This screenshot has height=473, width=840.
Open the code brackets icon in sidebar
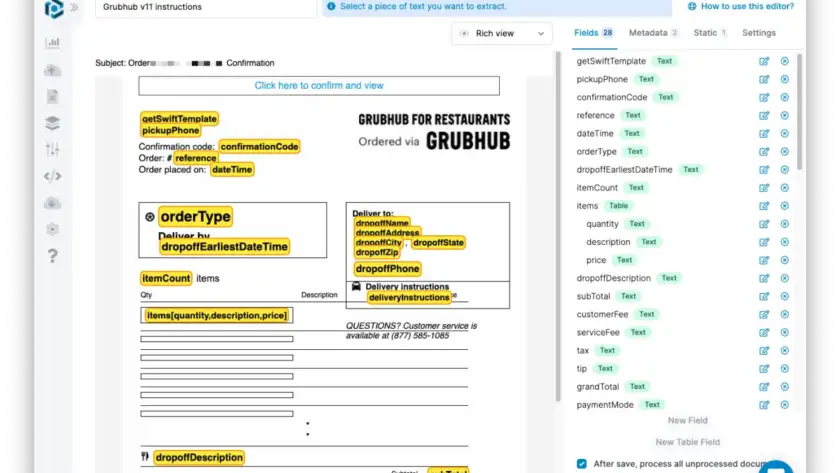[52, 176]
